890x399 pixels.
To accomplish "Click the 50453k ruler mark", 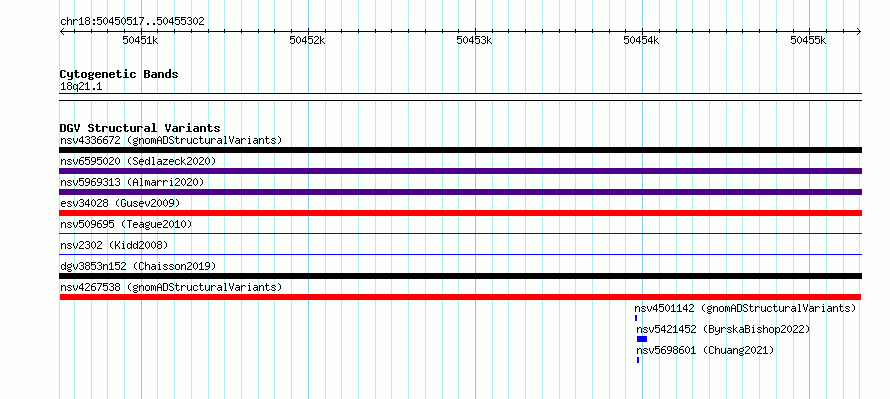I will 475,40.
